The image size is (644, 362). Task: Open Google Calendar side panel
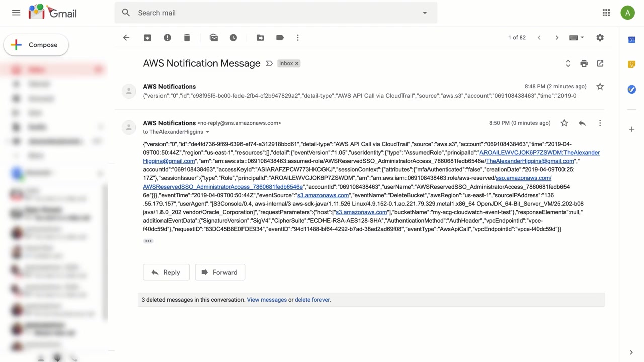(x=632, y=40)
